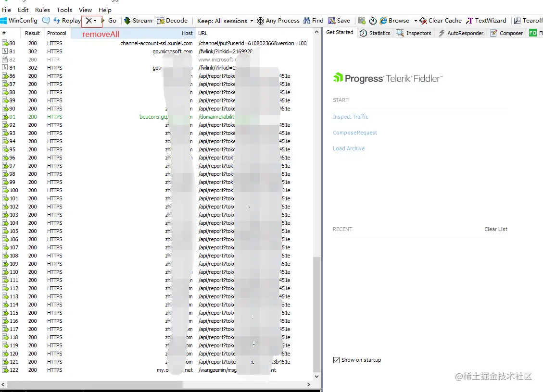543x392 pixels.
Task: Click the timer clock icon
Action: point(373,21)
